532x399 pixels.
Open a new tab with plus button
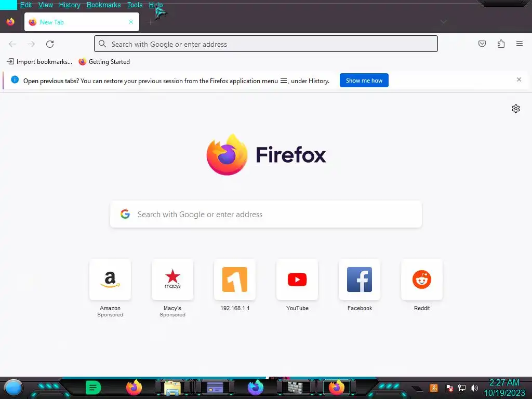click(151, 22)
